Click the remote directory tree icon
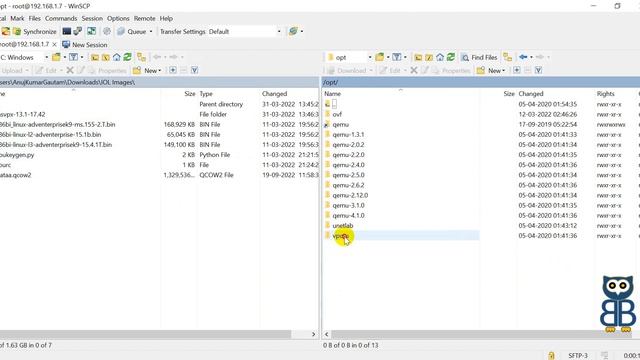640x360 pixels. pyautogui.click(x=507, y=58)
